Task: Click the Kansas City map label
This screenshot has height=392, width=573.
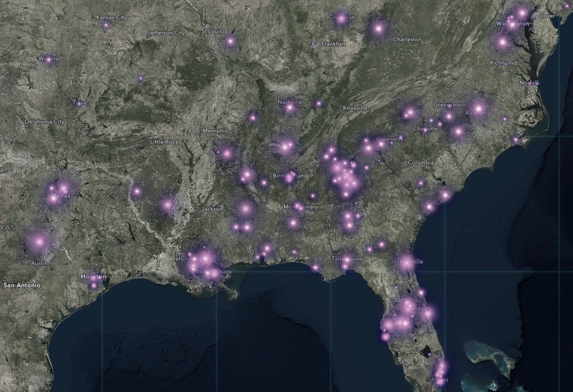Action: [x=111, y=17]
